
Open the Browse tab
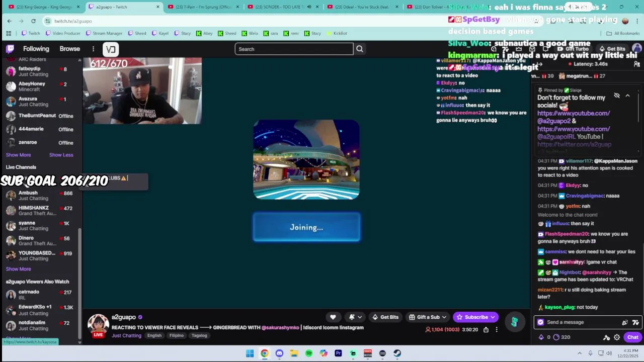pyautogui.click(x=69, y=49)
